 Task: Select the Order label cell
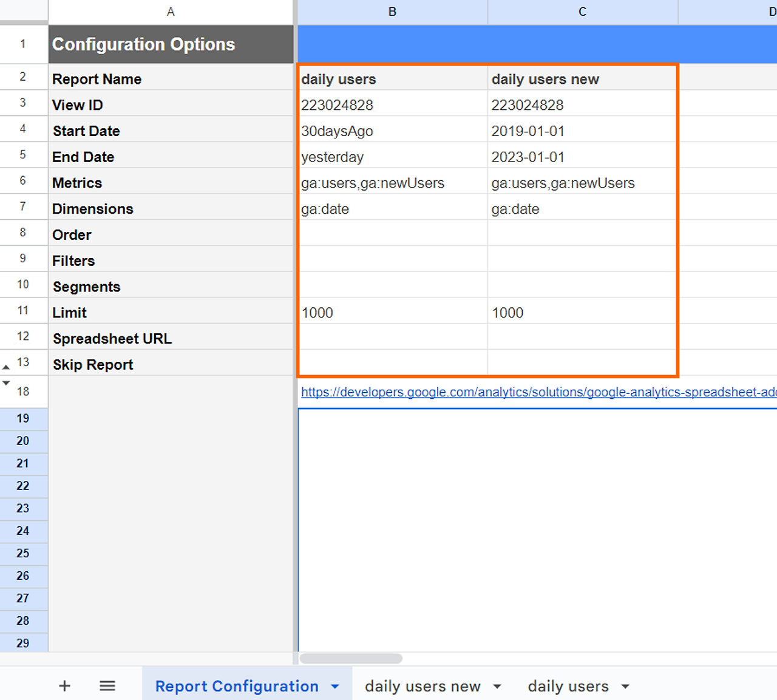(x=171, y=233)
